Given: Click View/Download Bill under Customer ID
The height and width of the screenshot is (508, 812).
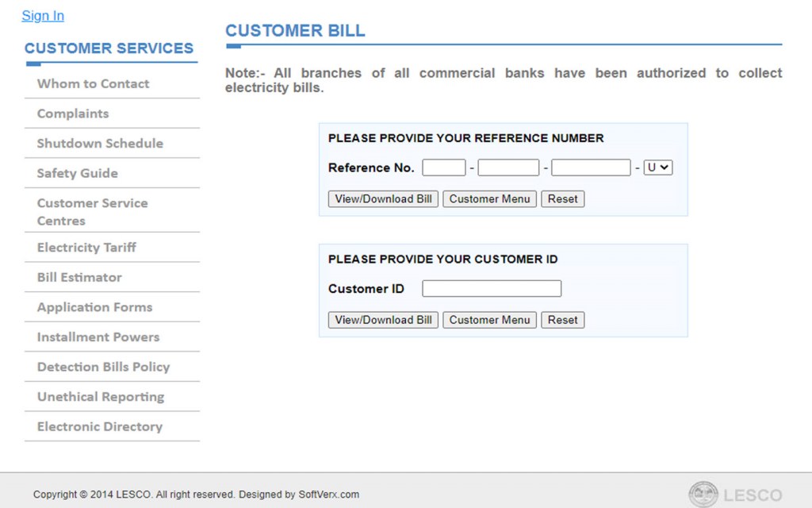Looking at the screenshot, I should (383, 320).
